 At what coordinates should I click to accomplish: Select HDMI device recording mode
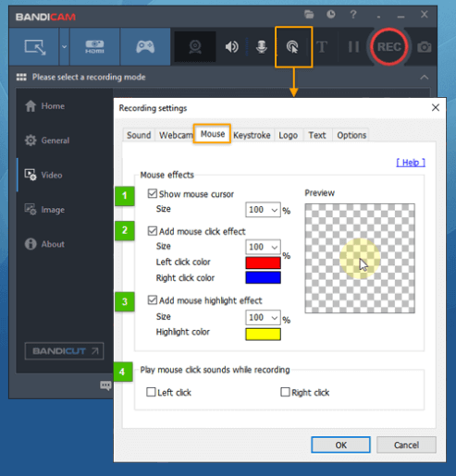[x=94, y=47]
